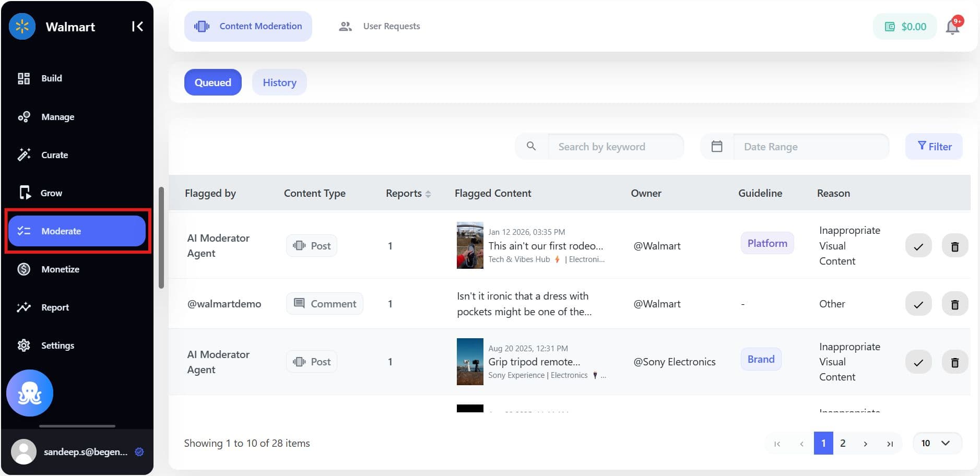Open the 'This ain't our first rodeo' thumbnail
This screenshot has width=980, height=476.
(470, 245)
